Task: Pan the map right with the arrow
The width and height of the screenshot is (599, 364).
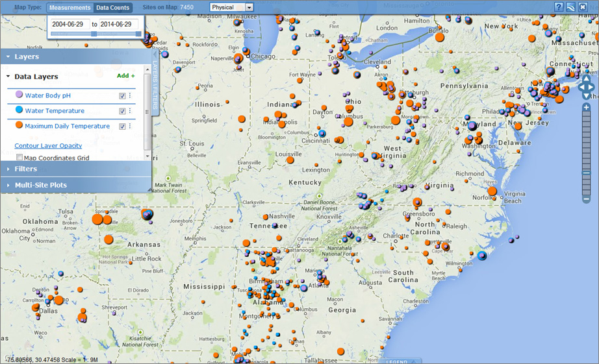Action: (x=592, y=88)
